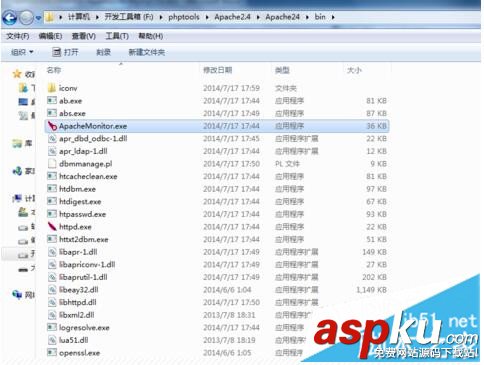Select the libapr-1.dll file icon
The height and width of the screenshot is (365, 484).
pos(52,252)
